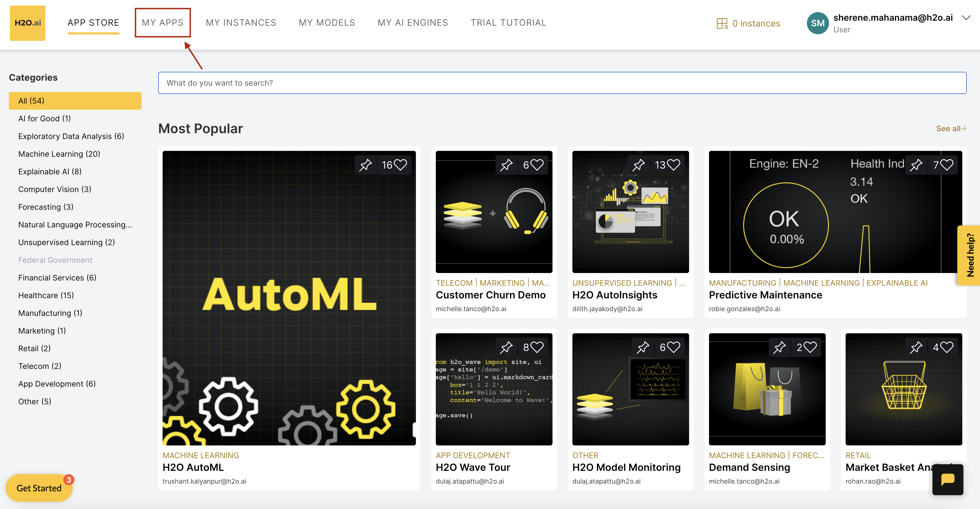Focus the app search field
This screenshot has width=980, height=509.
coord(562,83)
